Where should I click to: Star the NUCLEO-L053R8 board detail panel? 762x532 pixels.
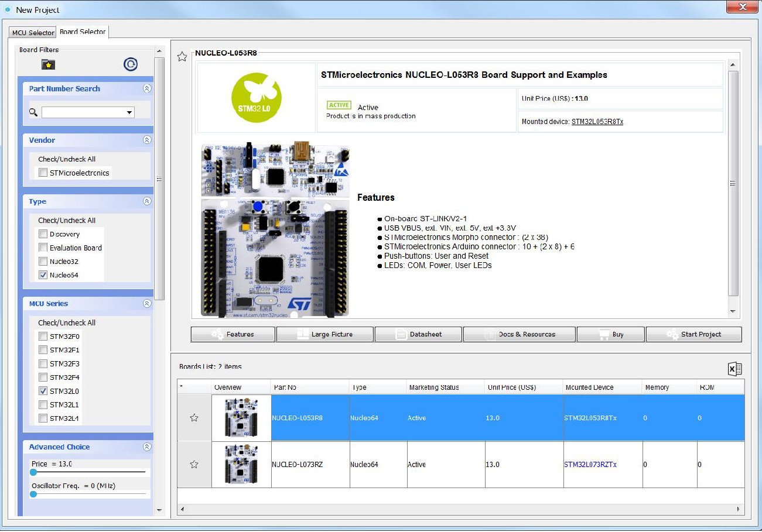point(182,57)
